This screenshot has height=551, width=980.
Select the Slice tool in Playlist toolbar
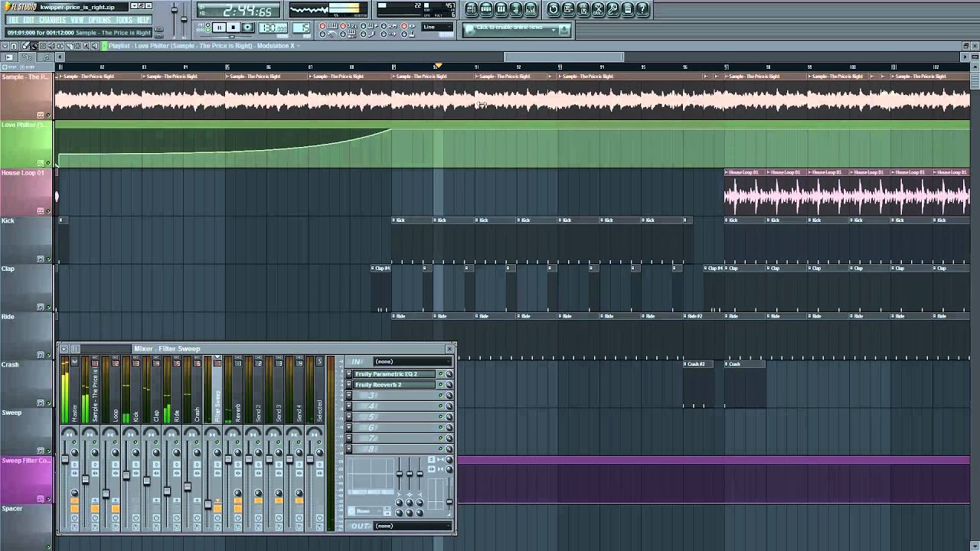(x=69, y=46)
